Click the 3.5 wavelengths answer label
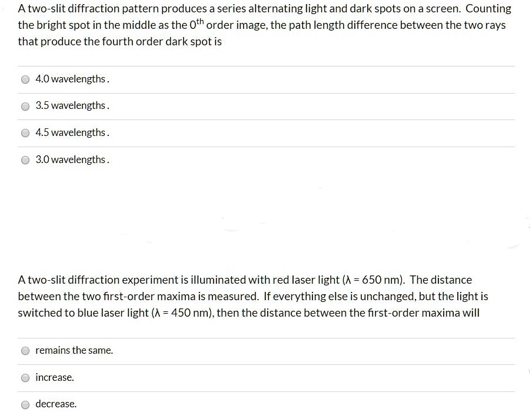The image size is (532, 412). pos(71,106)
